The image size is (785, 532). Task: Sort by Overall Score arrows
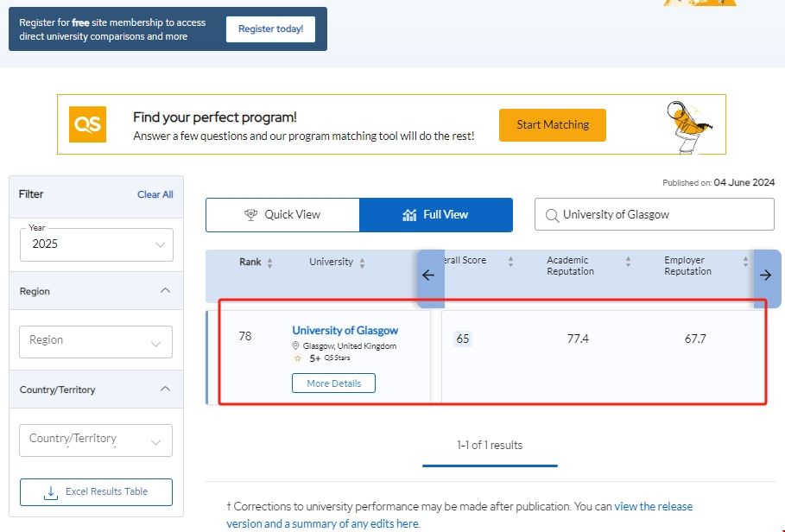(x=510, y=261)
